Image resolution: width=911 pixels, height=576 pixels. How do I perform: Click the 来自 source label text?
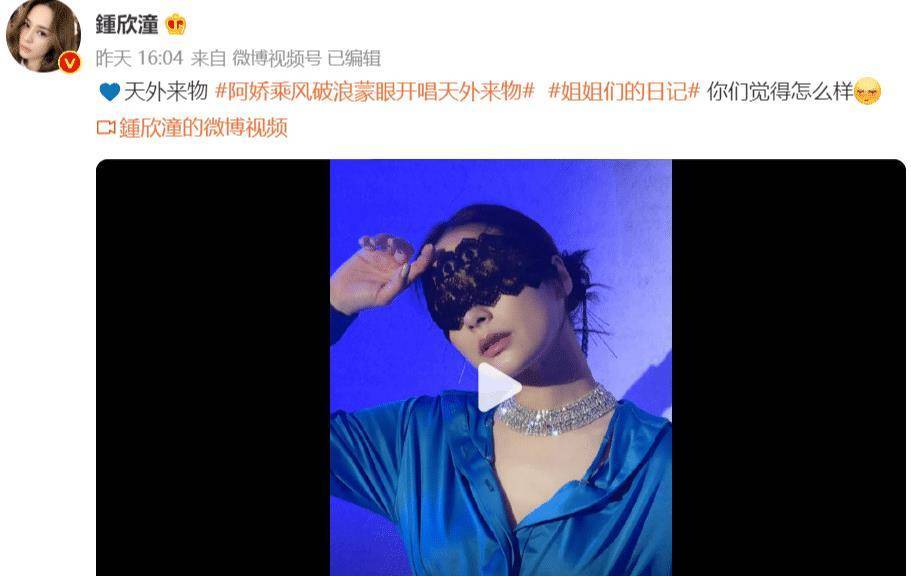coord(208,58)
